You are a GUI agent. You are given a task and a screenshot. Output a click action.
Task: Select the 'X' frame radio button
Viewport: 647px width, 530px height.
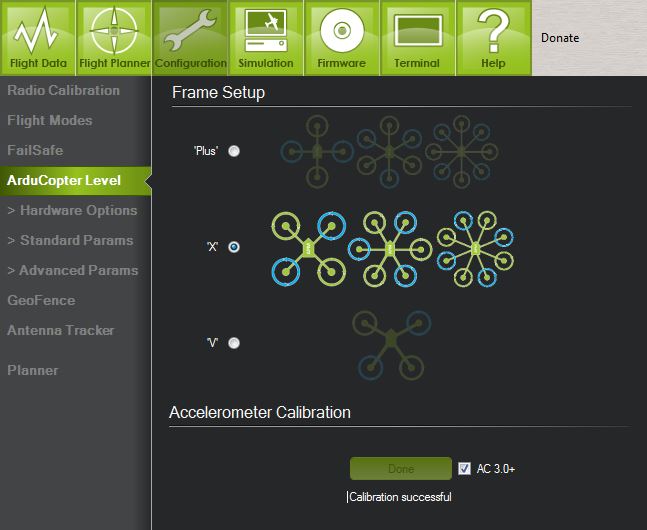click(234, 247)
